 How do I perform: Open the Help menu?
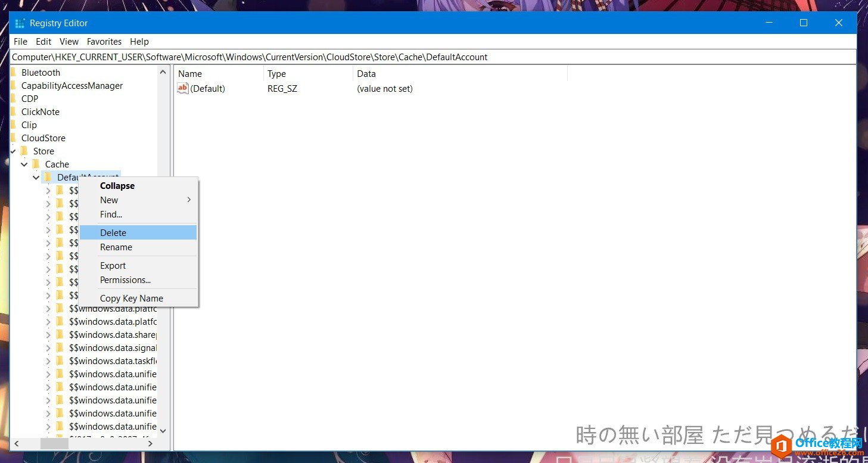point(139,41)
